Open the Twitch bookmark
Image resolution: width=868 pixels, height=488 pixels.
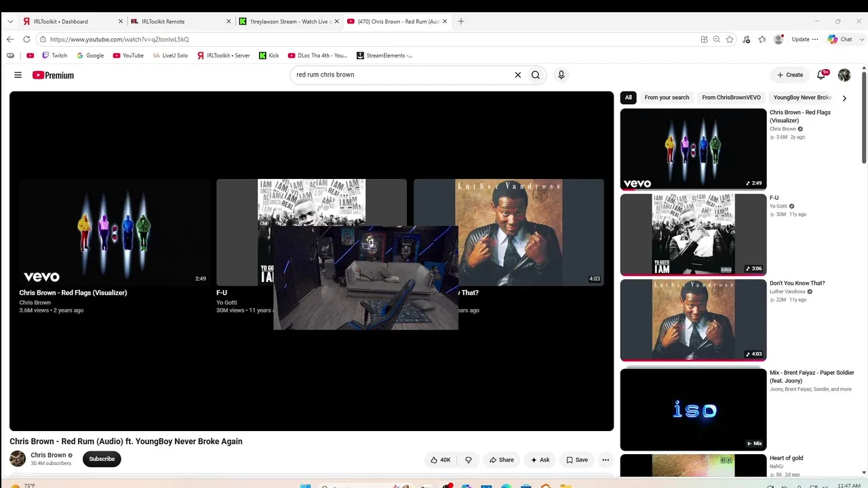click(55, 56)
